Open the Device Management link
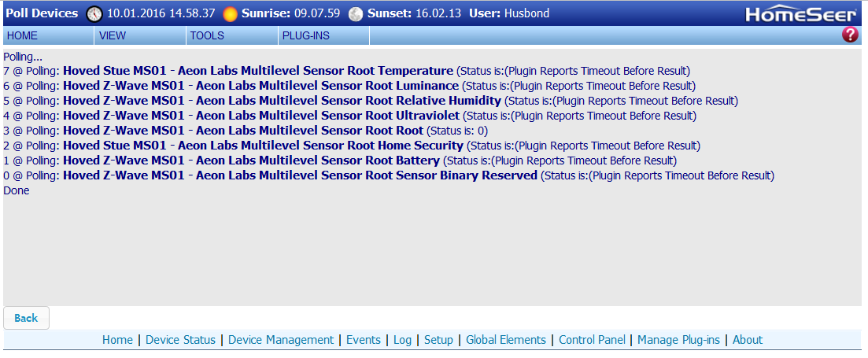Image resolution: width=868 pixels, height=358 pixels. 281,340
